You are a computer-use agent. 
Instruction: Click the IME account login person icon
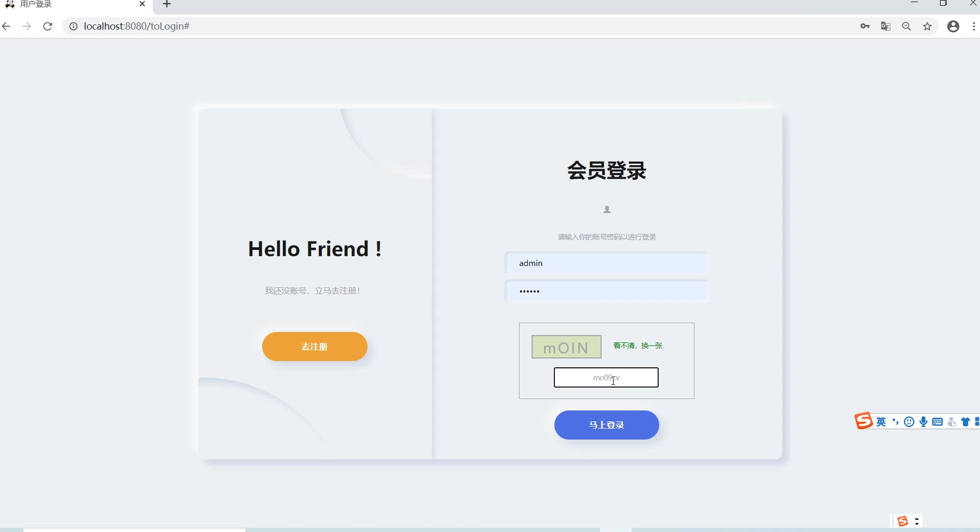coord(951,422)
